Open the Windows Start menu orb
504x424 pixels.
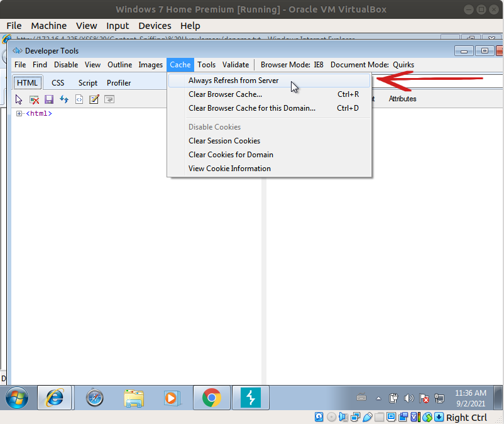point(17,398)
